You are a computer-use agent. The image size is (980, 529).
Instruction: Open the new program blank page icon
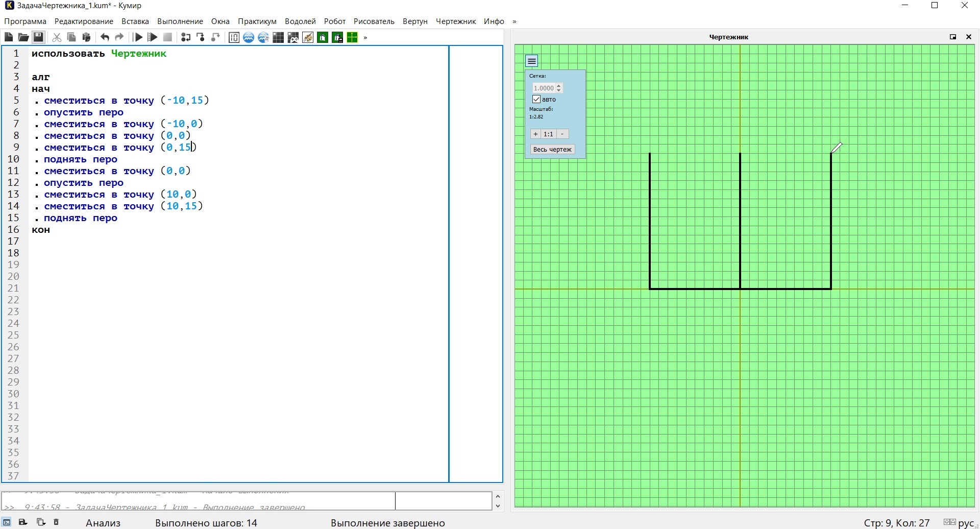click(9, 37)
